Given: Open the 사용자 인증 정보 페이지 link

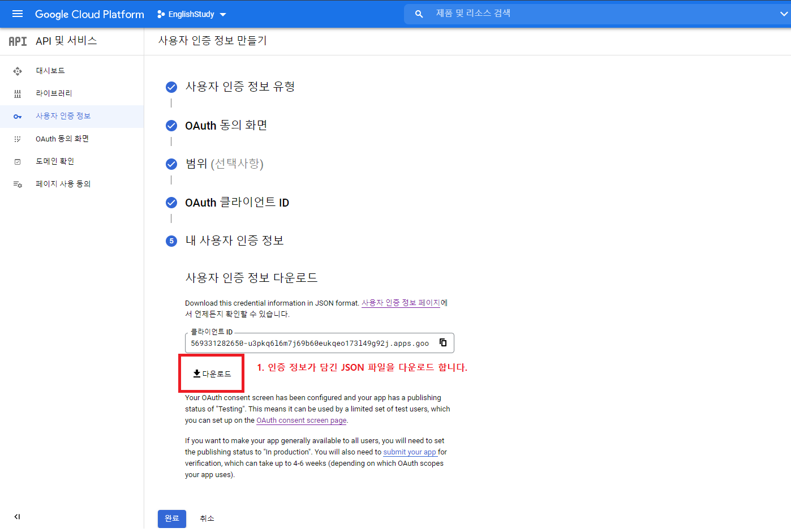Looking at the screenshot, I should pos(401,303).
